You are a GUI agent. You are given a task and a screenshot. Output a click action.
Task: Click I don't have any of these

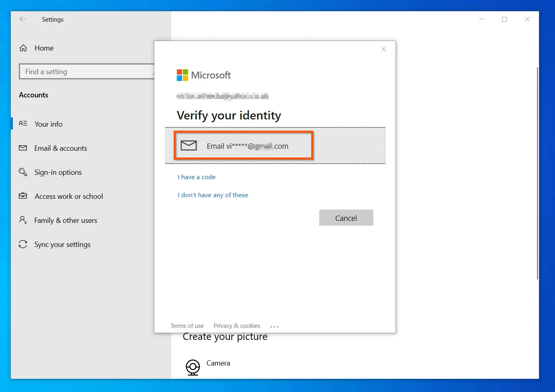click(213, 195)
